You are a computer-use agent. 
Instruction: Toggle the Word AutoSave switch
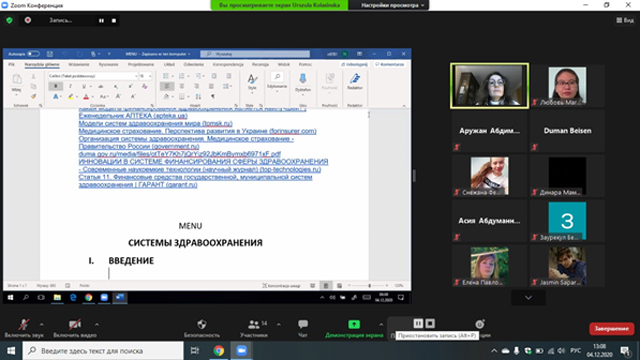coord(33,54)
